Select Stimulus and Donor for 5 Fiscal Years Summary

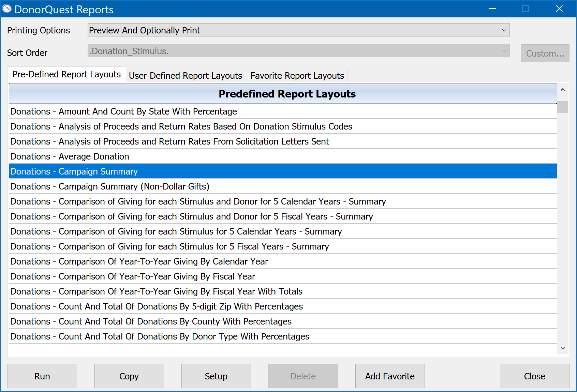(283, 216)
